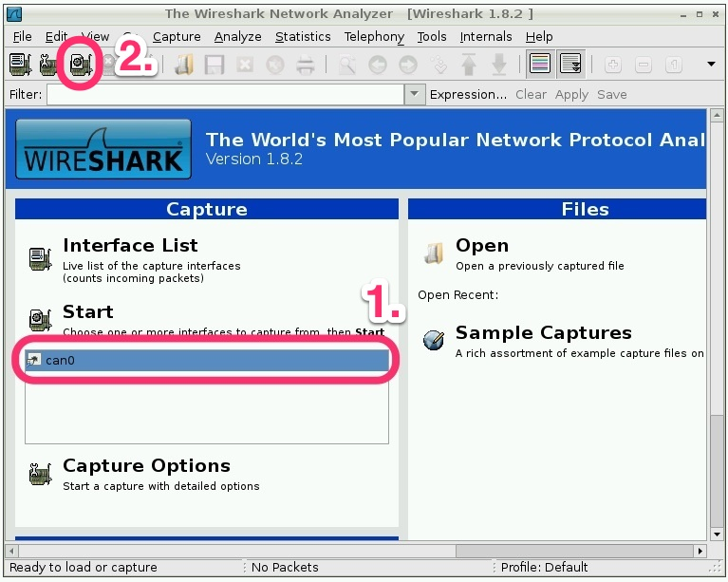Print packets toolbar icon
Image resolution: width=728 pixels, height=582 pixels.
(306, 65)
